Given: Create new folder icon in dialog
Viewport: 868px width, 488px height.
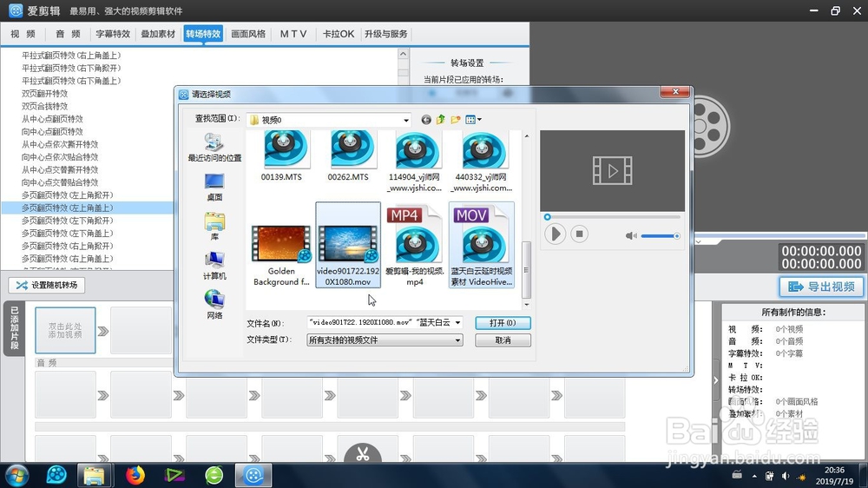Looking at the screenshot, I should 456,120.
